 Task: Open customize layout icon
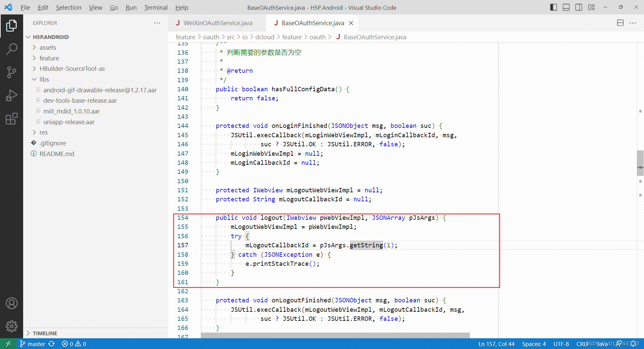[x=591, y=7]
